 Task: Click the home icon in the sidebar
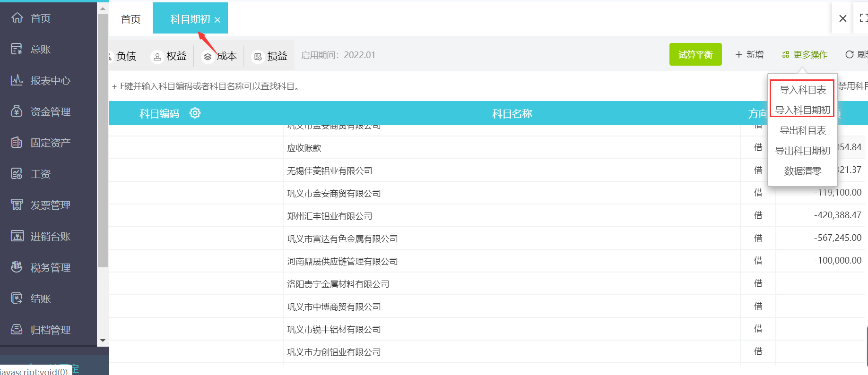coord(17,18)
